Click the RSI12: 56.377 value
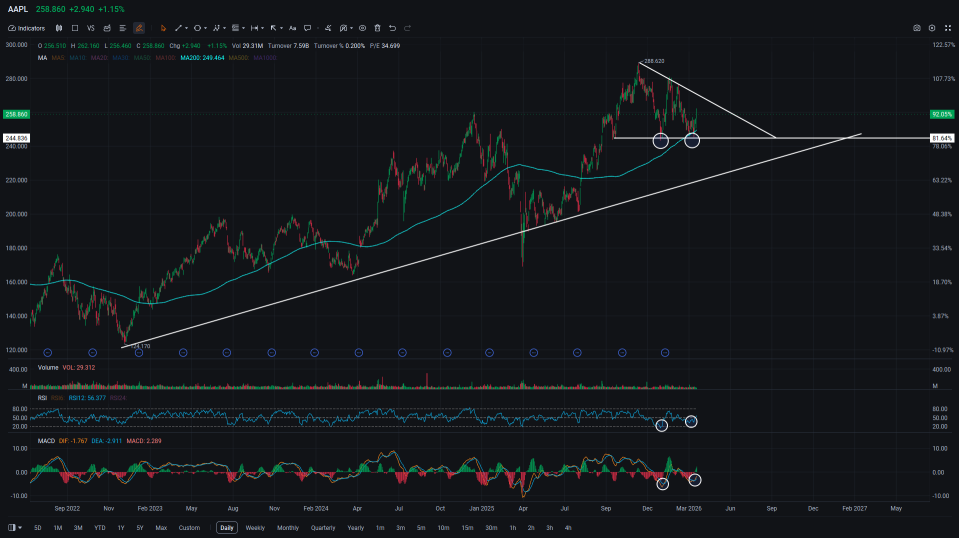Viewport: 959px width, 538px height. (87, 398)
